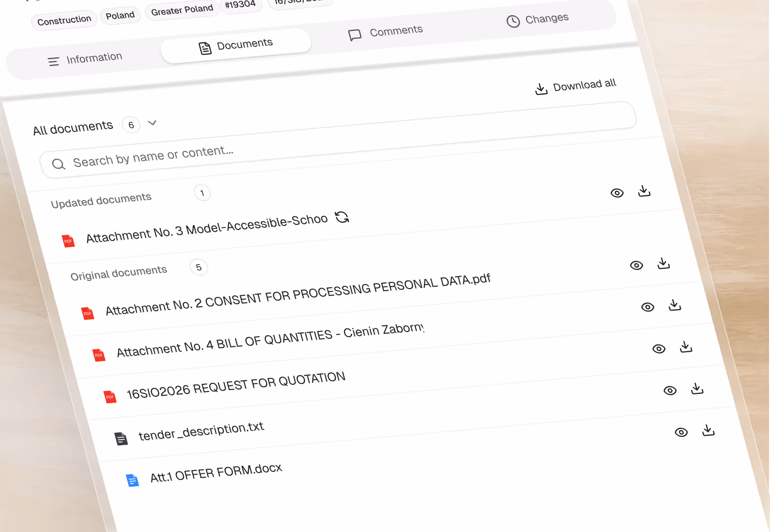770x532 pixels.
Task: Preview Attachment No. 2 consent with eye icon
Action: click(636, 265)
